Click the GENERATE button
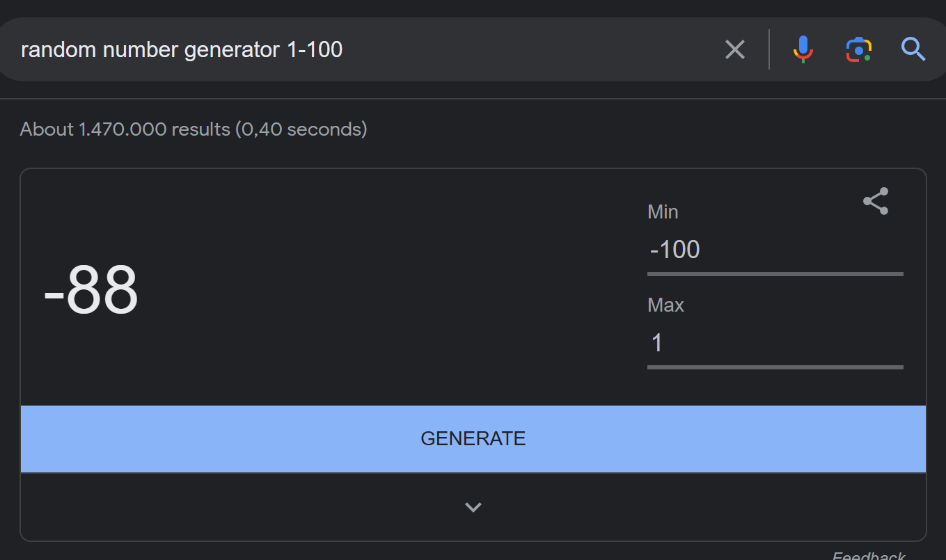The height and width of the screenshot is (560, 946). point(473,439)
